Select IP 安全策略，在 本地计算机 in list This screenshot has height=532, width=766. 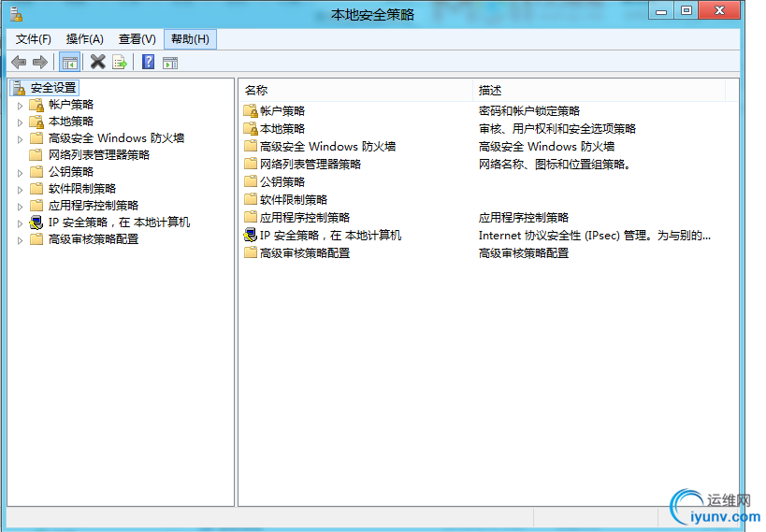pos(331,235)
